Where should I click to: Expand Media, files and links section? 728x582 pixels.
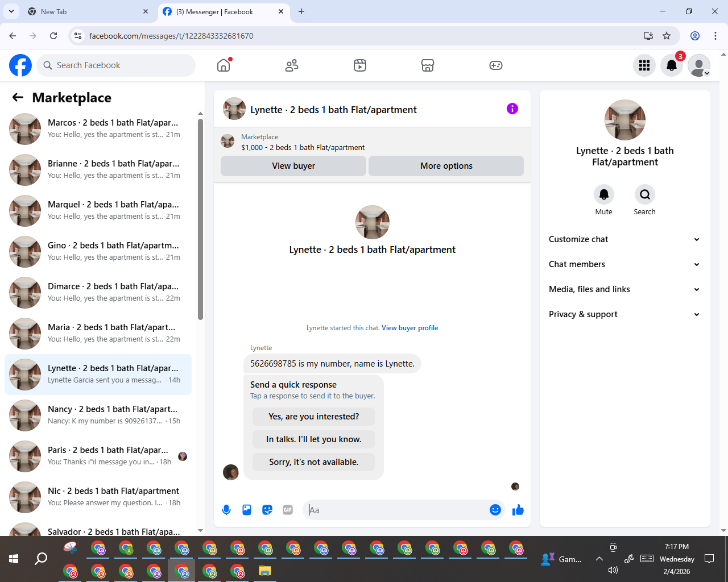tap(624, 289)
